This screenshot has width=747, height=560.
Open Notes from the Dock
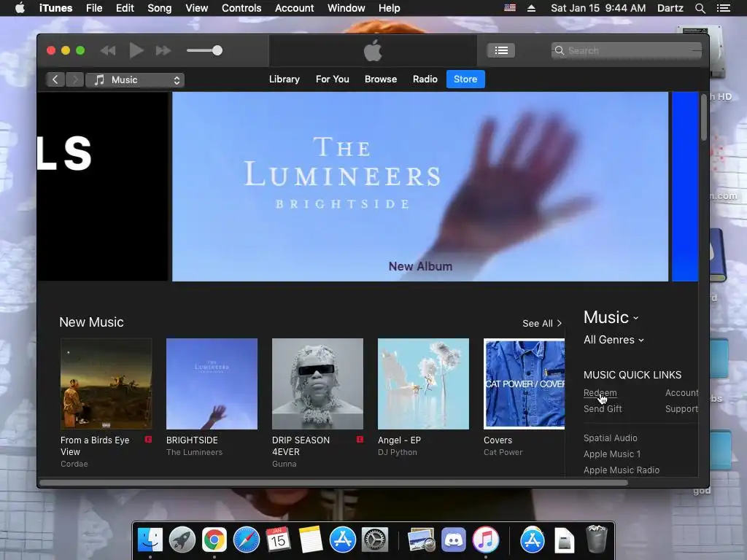tap(311, 540)
